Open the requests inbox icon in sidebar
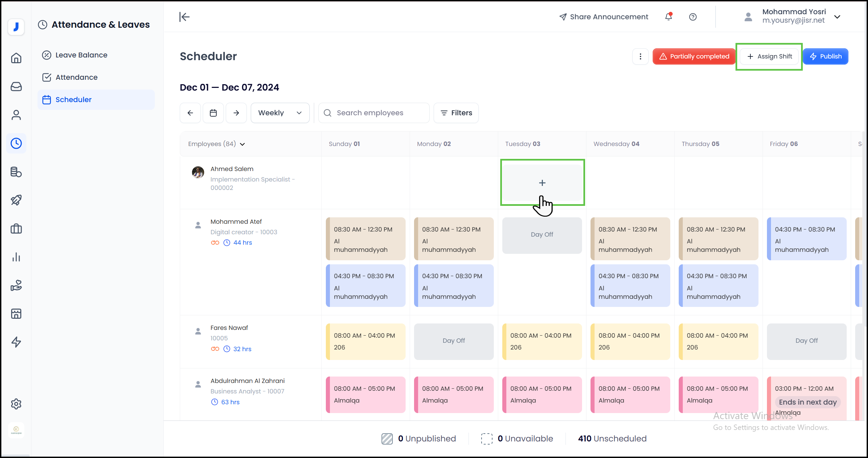Viewport: 868px width, 458px height. [x=16, y=87]
